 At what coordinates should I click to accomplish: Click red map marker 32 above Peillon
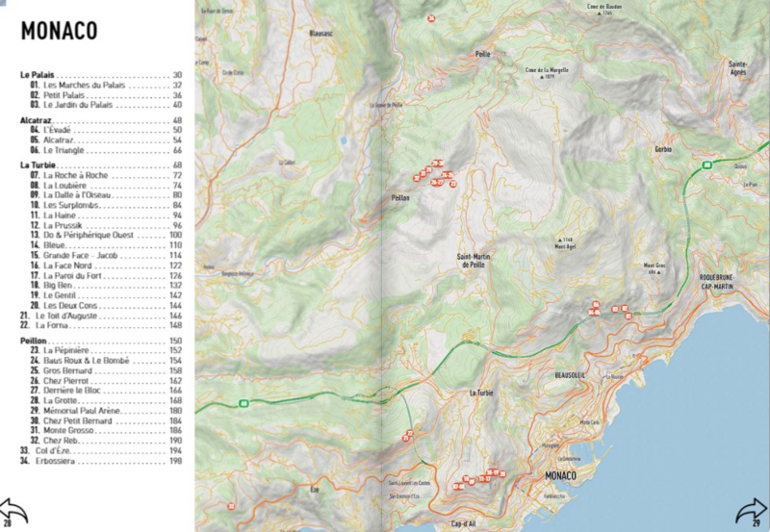coord(417,178)
